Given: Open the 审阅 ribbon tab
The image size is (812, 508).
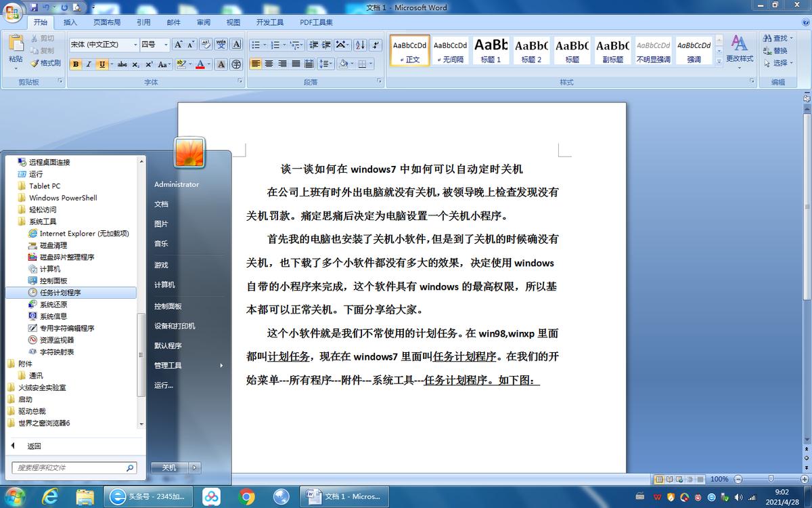Looking at the screenshot, I should 203,22.
